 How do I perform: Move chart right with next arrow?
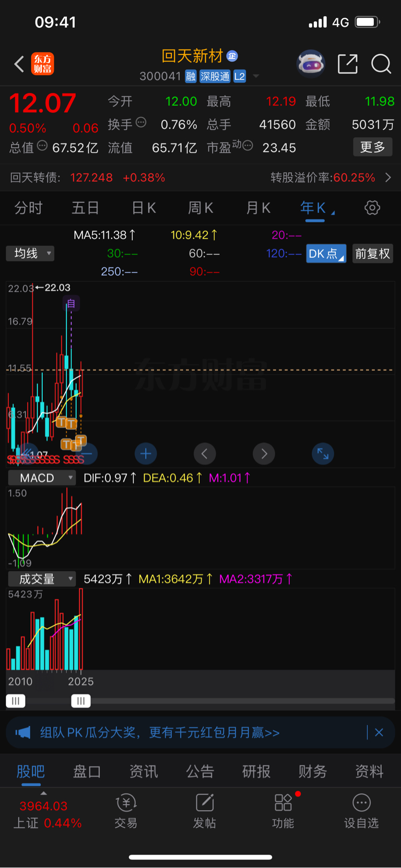coord(264,454)
